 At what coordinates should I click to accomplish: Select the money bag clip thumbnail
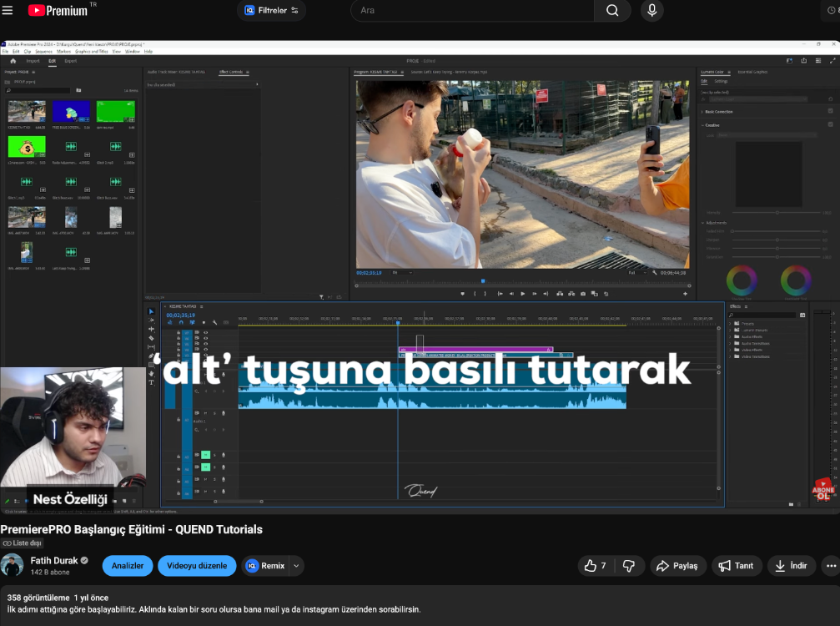pos(27,146)
